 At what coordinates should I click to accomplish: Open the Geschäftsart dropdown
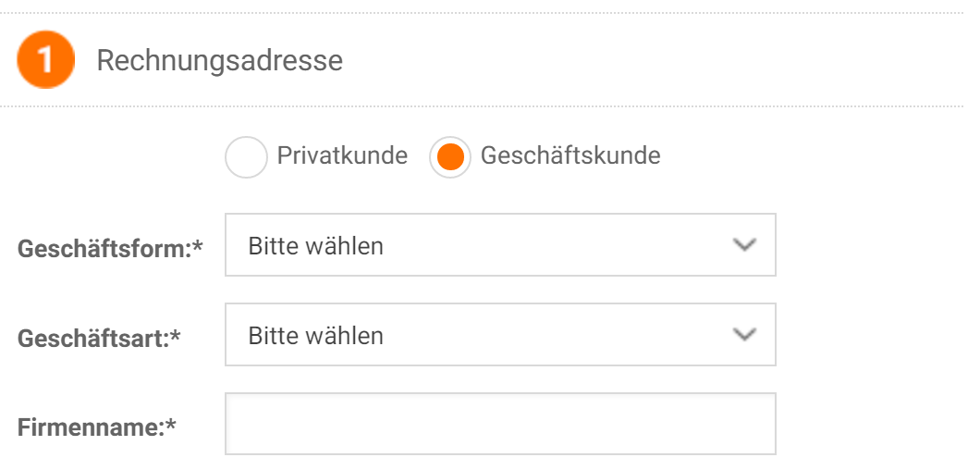tap(500, 334)
